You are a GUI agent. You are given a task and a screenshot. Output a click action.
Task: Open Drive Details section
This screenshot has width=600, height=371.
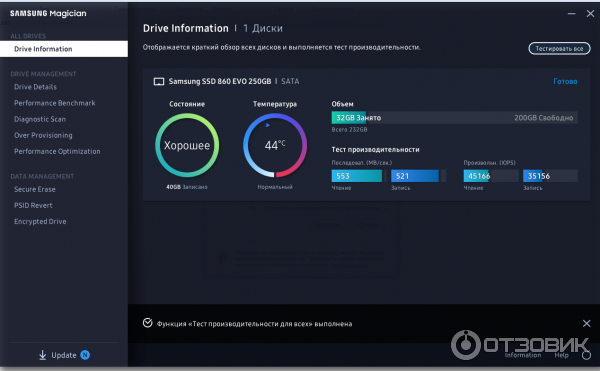(35, 87)
